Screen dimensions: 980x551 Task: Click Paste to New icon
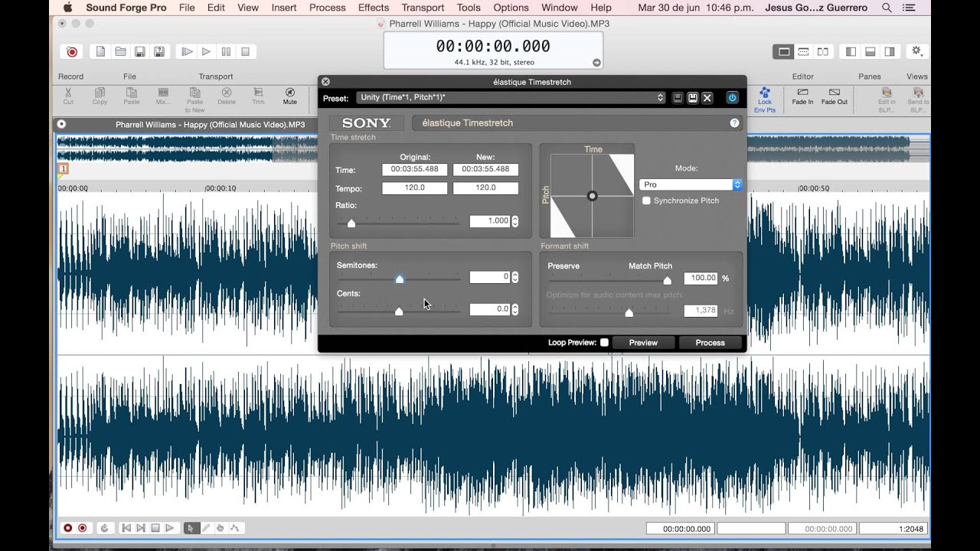point(195,99)
